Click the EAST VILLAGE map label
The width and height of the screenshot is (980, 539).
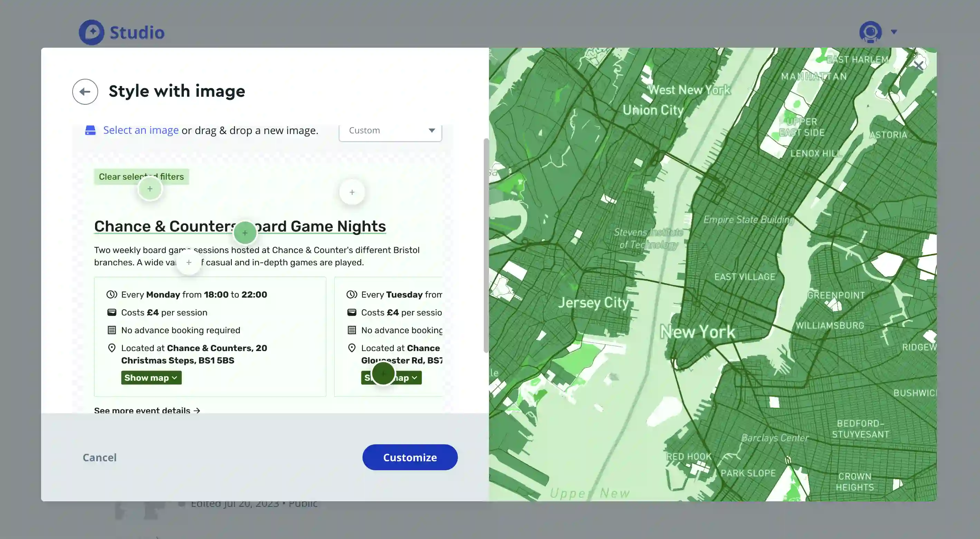click(x=745, y=277)
